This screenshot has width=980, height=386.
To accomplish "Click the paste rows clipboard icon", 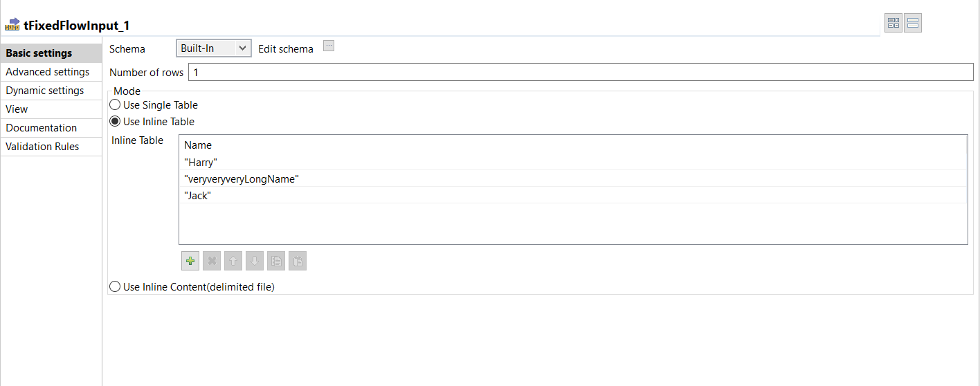I will click(x=298, y=261).
